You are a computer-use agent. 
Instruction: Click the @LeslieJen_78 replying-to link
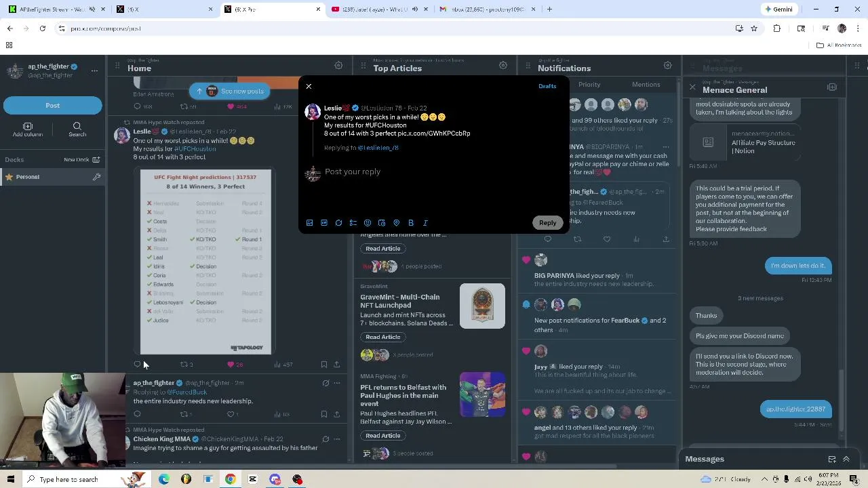378,148
